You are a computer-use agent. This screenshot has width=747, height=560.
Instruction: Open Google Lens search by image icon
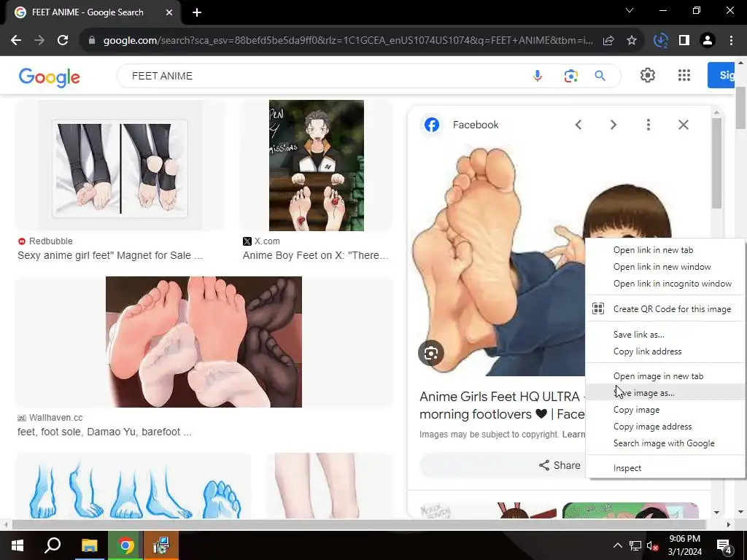(570, 76)
